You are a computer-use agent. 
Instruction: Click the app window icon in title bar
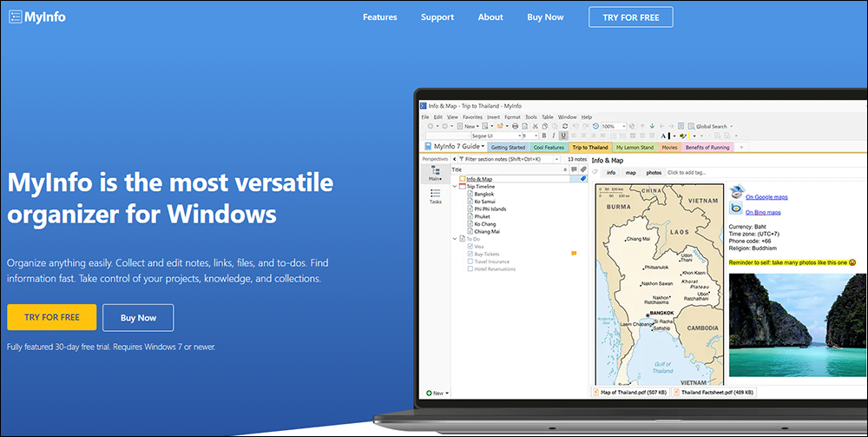point(423,106)
